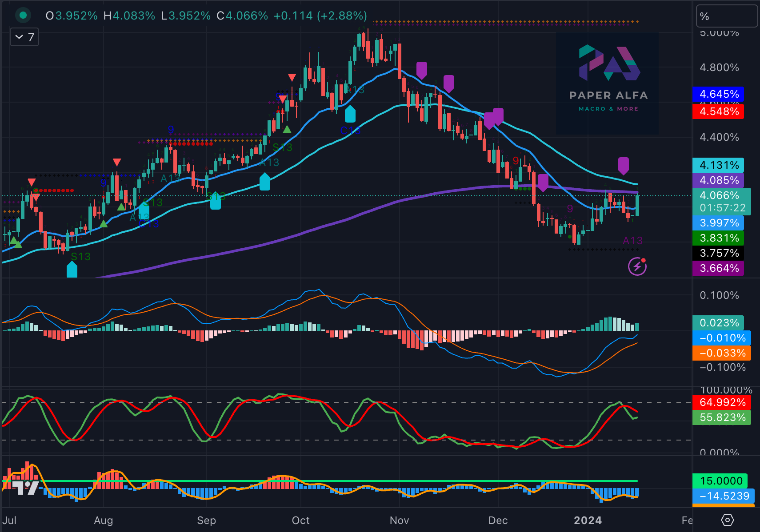Click the MACD signal value −0.033%

pos(722,353)
